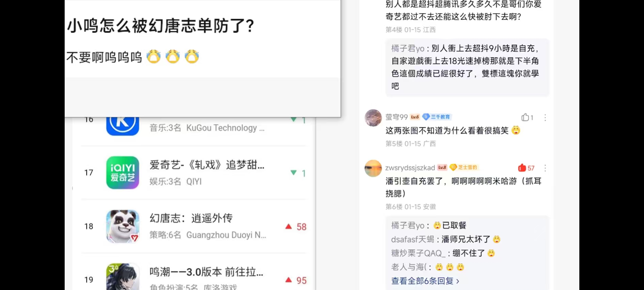Open the post title 小鸣怎么被幻唐志单防了
The width and height of the screenshot is (644, 290).
coord(160,26)
